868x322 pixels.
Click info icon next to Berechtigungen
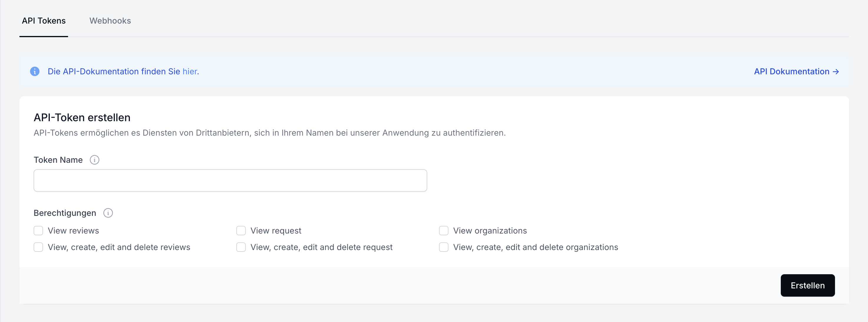tap(108, 213)
